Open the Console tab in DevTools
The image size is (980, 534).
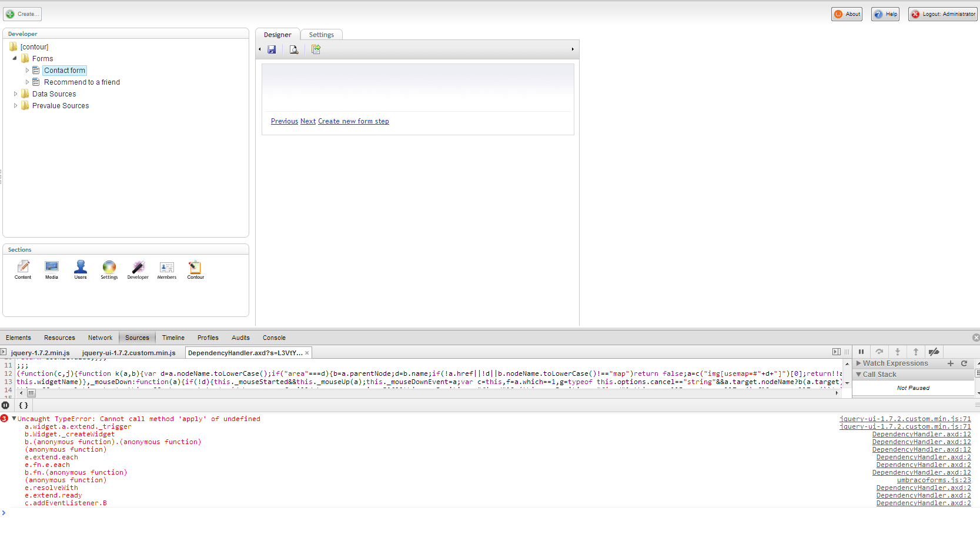[x=274, y=338]
